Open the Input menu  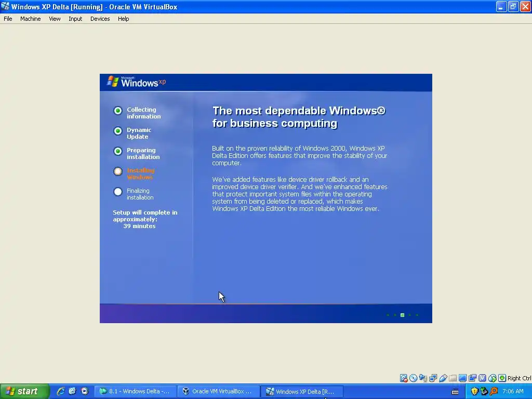[x=75, y=19]
